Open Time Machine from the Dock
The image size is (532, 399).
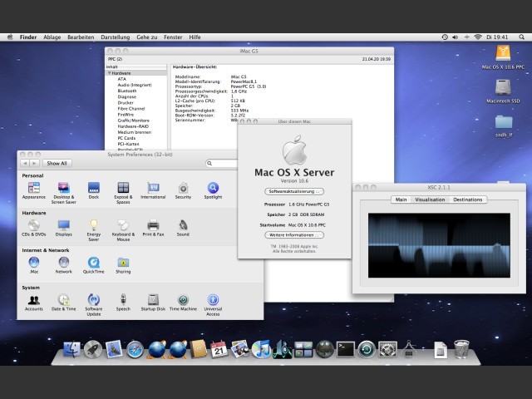coord(367,349)
